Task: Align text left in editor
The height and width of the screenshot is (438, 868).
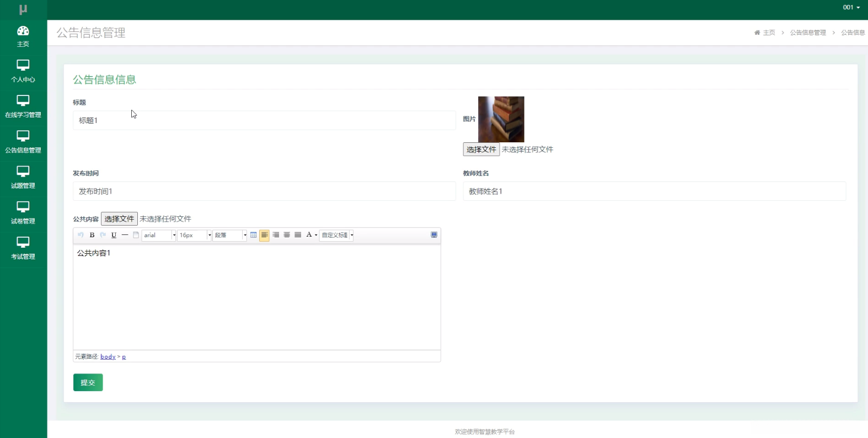Action: [265, 235]
